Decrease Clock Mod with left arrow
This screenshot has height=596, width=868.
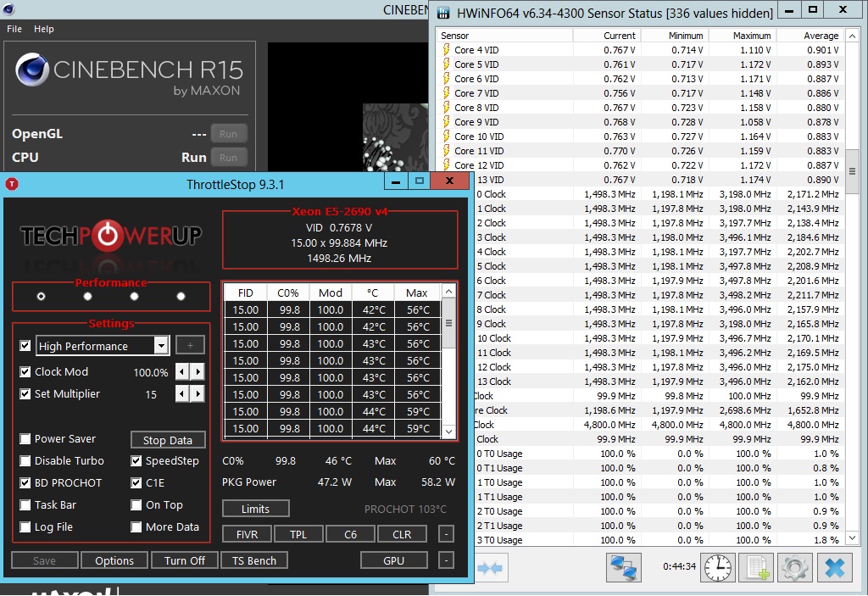182,371
